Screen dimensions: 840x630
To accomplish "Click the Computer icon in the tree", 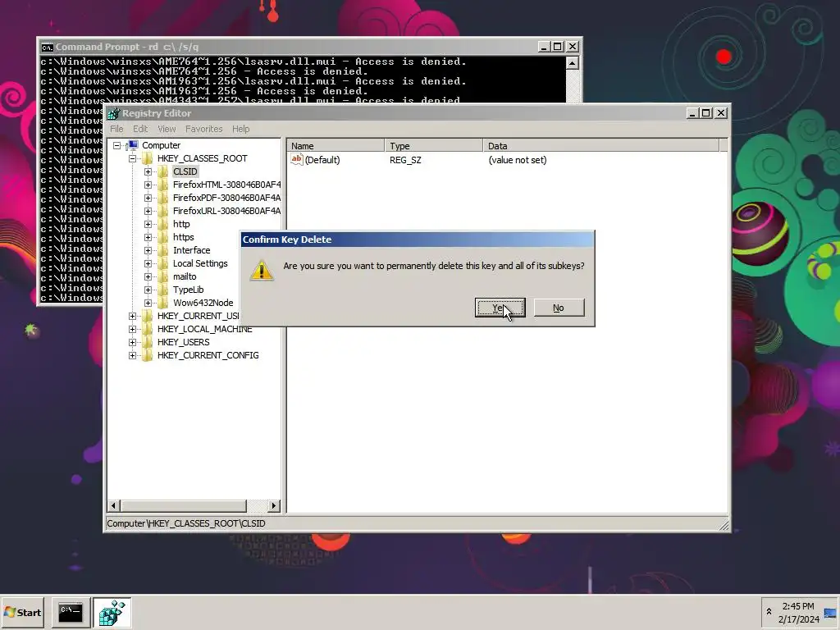I will pyautogui.click(x=132, y=145).
